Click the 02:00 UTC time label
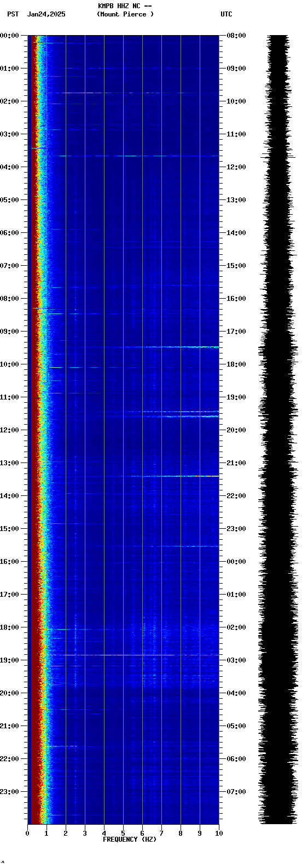This screenshot has width=302, height=868. pyautogui.click(x=236, y=627)
